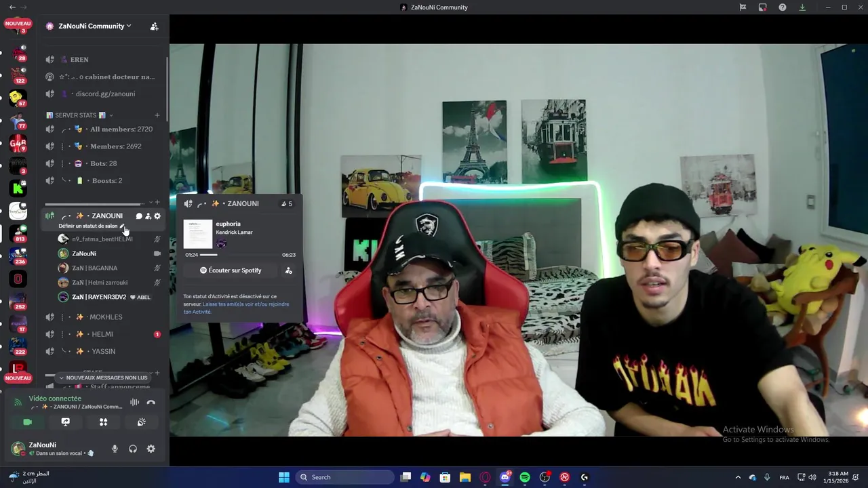Open ZANOUNI voice channel settings gear
This screenshot has width=868, height=488.
[157, 216]
